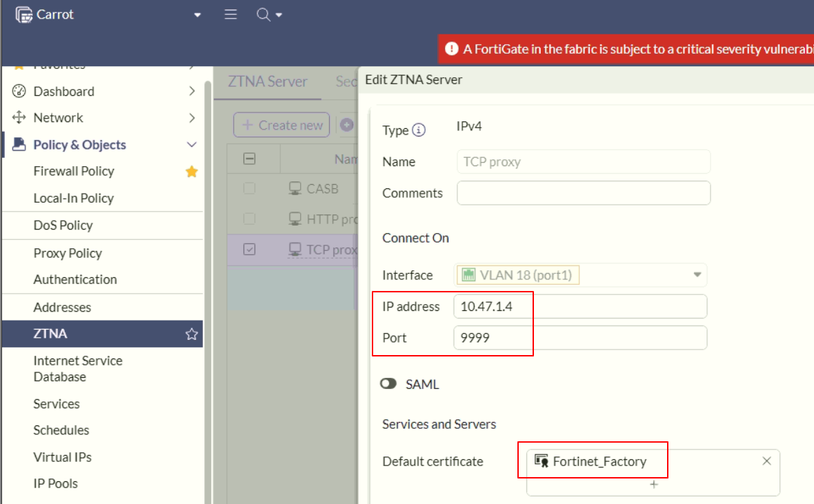This screenshot has height=504, width=814.
Task: Switch to the ZTNA Server tab
Action: 268,81
